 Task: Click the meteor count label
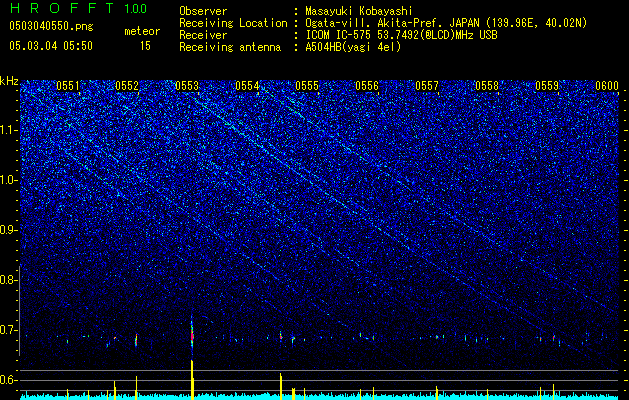[x=142, y=31]
